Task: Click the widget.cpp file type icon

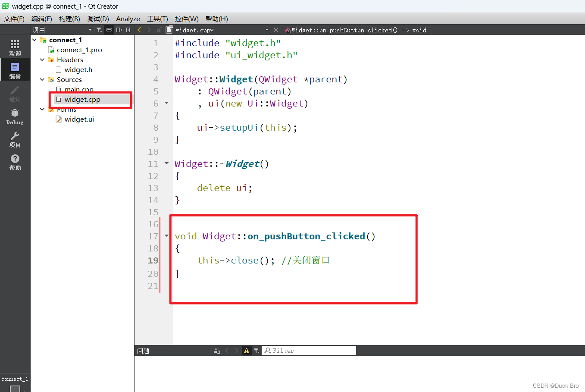Action: point(169,30)
